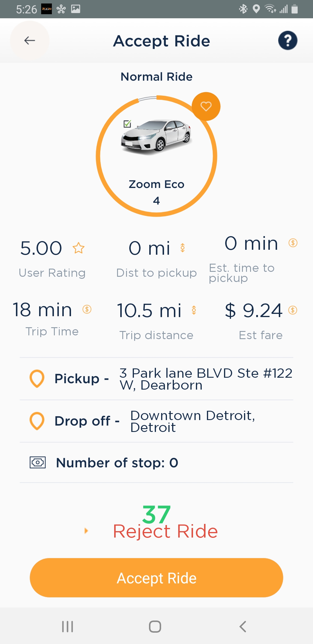Tap the arrows icon next to Trip distance

point(194,310)
